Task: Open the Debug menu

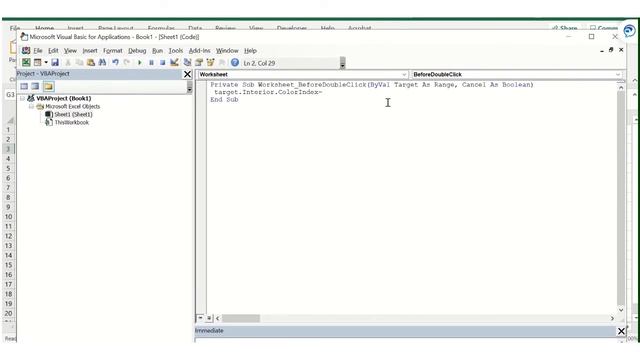Action: (137, 51)
